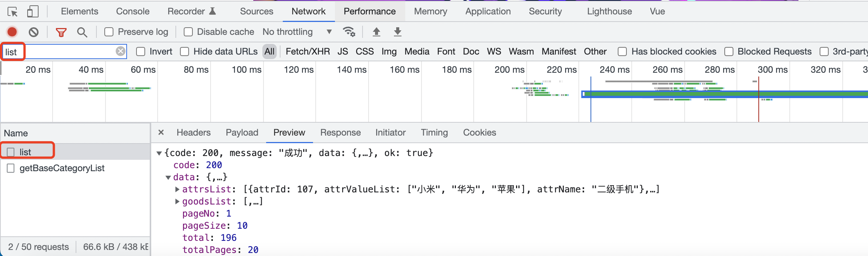This screenshot has width=868, height=256.
Task: Select the getBaseCategoryList request
Action: point(62,168)
